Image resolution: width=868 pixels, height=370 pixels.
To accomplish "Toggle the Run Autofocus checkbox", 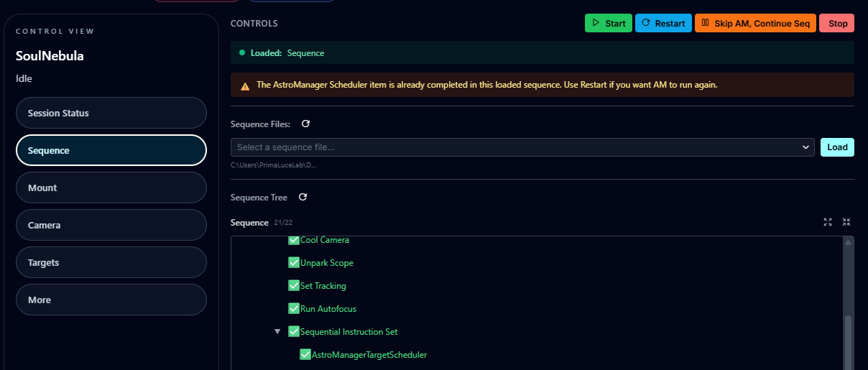I will click(294, 309).
